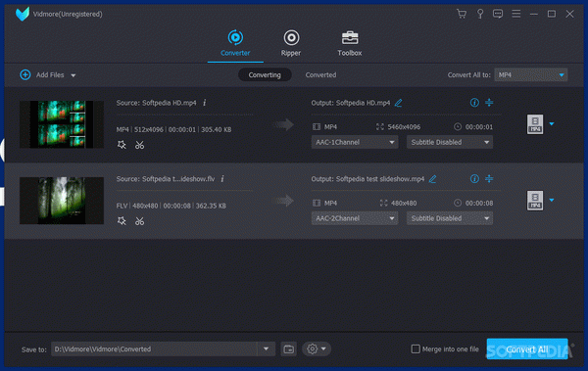This screenshot has height=371, width=588.
Task: Open the AAC-2Channel audio track dropdown
Action: click(x=355, y=218)
